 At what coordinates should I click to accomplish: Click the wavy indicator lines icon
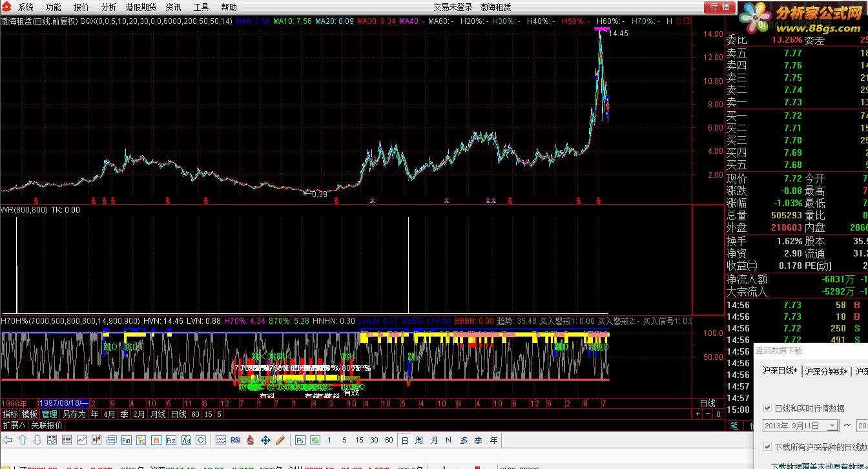click(x=221, y=440)
